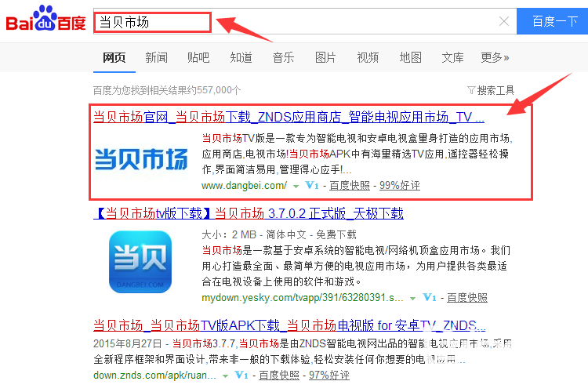Screen dimensions: 588x392
Task: Expand the dropdown arrow after mydown.yesky.com URL
Action: [x=413, y=299]
